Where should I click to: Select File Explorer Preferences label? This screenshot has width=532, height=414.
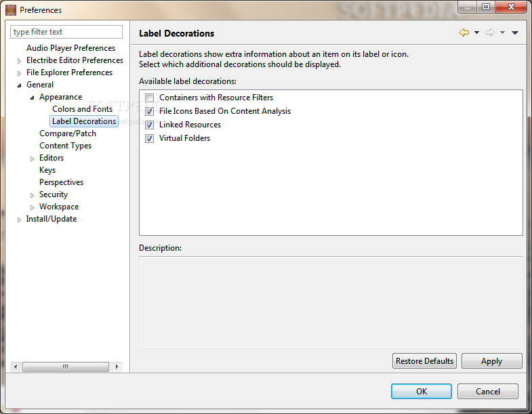tap(69, 73)
